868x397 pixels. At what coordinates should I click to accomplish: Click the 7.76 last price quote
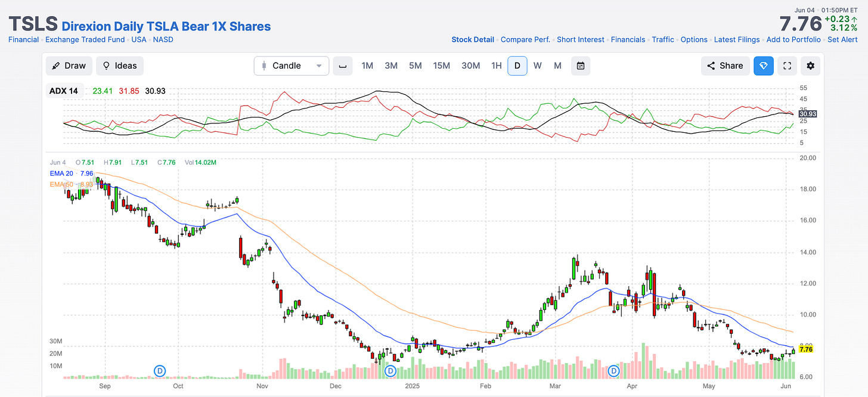[x=801, y=24]
